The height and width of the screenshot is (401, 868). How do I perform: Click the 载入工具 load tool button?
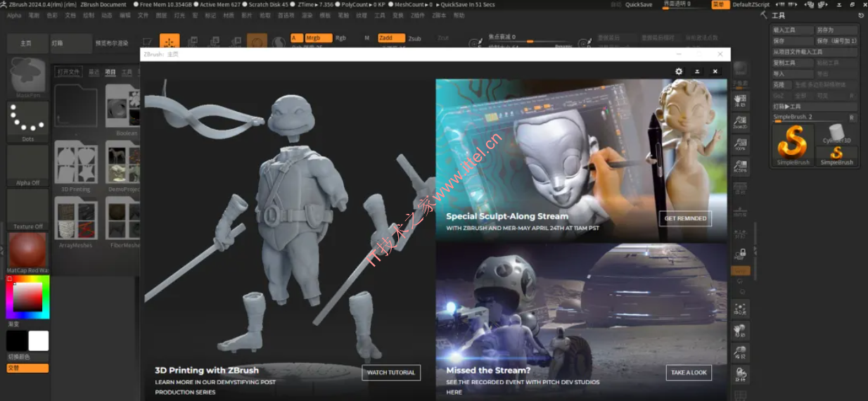point(793,30)
